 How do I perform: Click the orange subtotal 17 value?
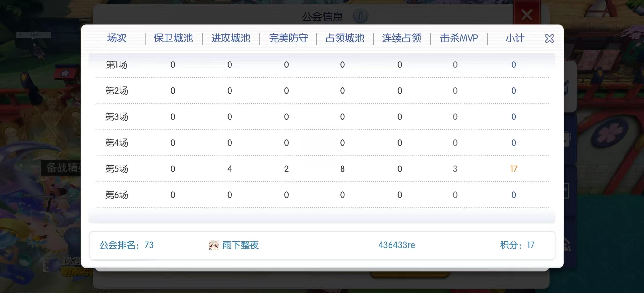point(513,169)
